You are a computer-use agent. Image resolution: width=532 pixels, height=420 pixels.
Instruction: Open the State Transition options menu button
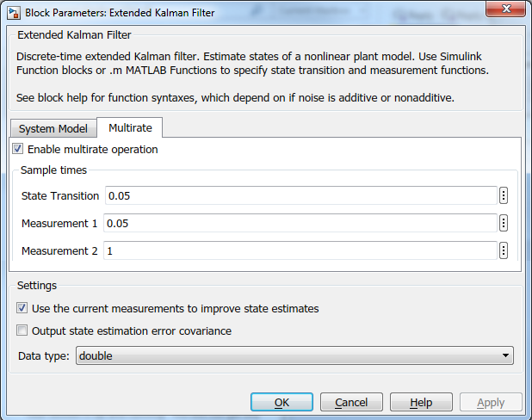pos(504,195)
